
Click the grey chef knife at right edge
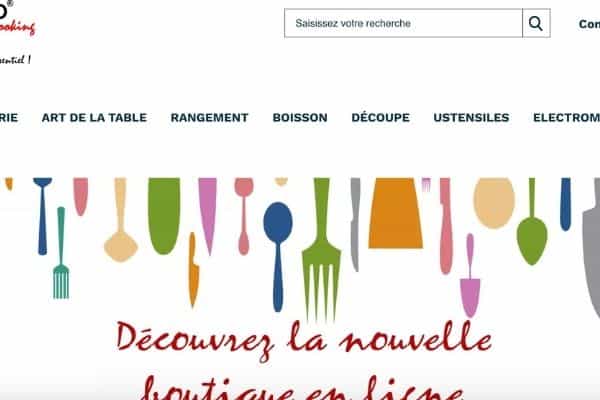592,249
